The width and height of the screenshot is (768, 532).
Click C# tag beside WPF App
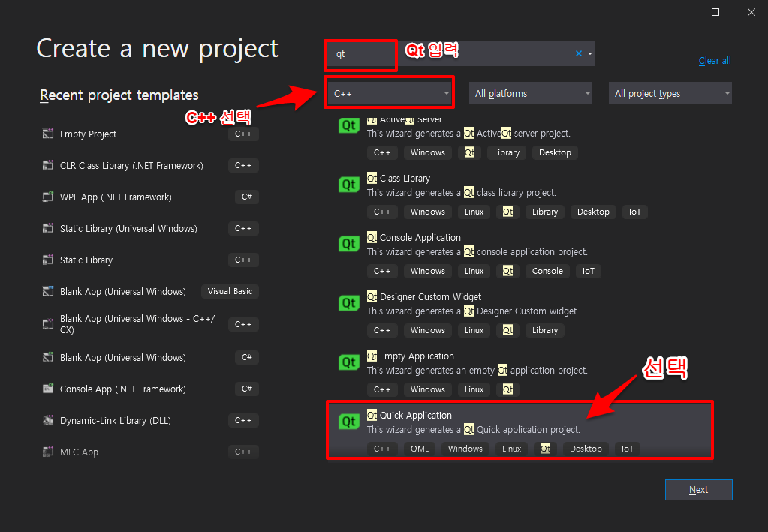(247, 197)
